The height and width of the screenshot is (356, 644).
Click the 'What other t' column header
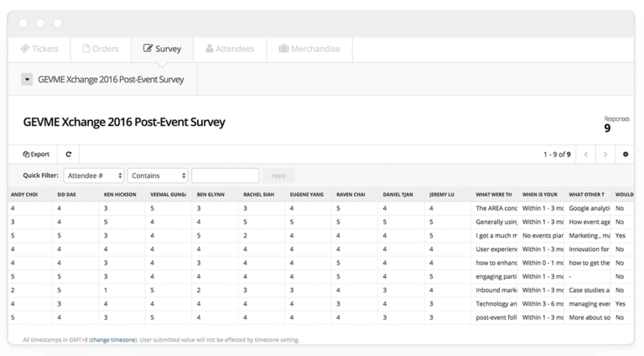click(586, 195)
